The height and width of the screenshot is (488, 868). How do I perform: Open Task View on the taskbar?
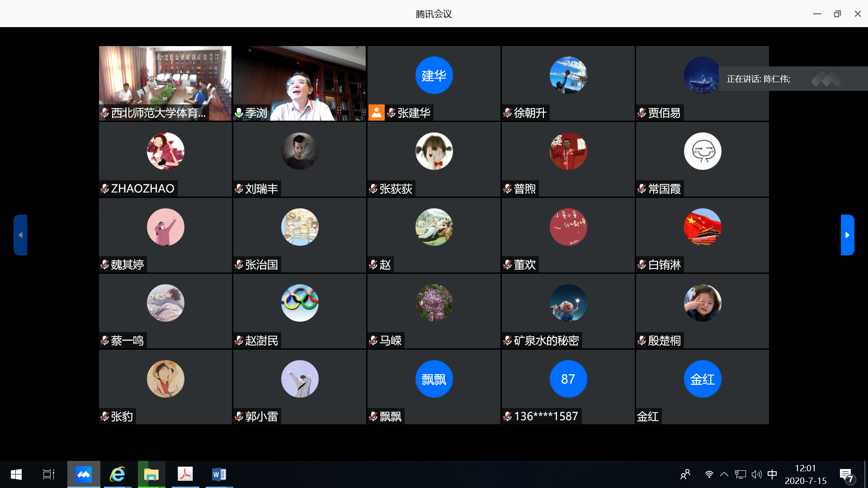49,474
